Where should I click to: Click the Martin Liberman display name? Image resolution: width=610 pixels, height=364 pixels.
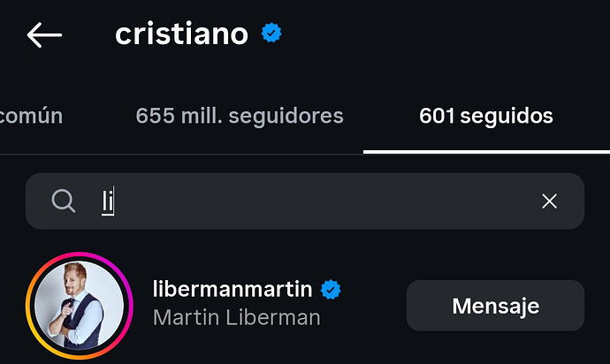pyautogui.click(x=237, y=318)
